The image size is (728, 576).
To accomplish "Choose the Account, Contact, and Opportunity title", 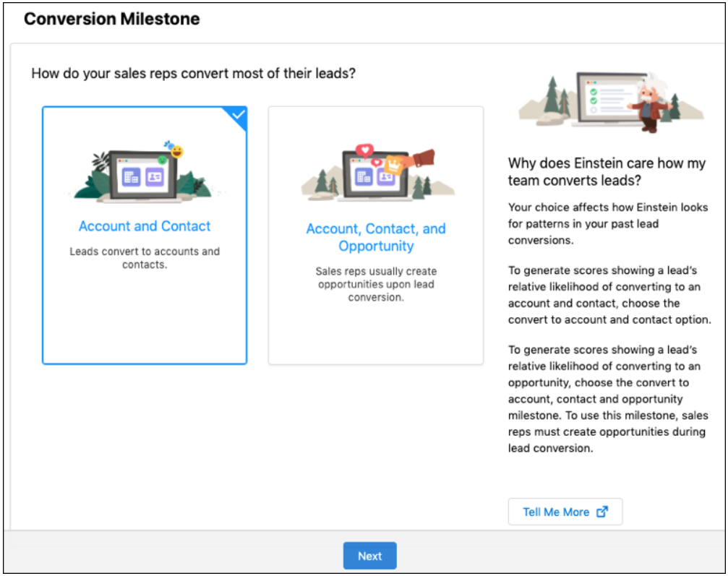I will point(376,237).
